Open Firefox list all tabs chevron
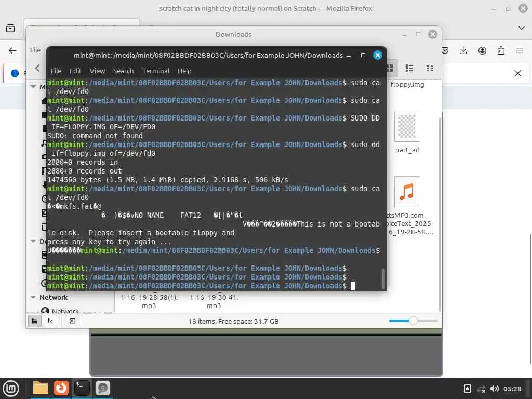Screen dimensions: 532x399 (x=522, y=28)
